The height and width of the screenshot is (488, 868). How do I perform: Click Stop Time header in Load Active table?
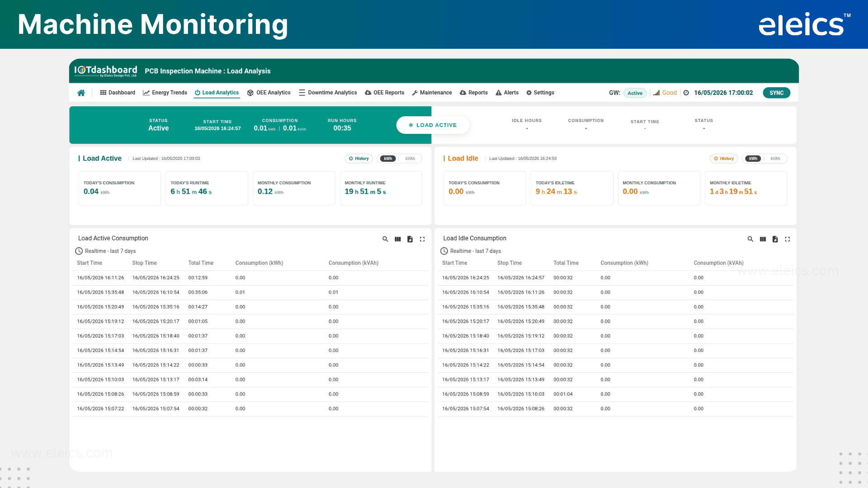144,263
